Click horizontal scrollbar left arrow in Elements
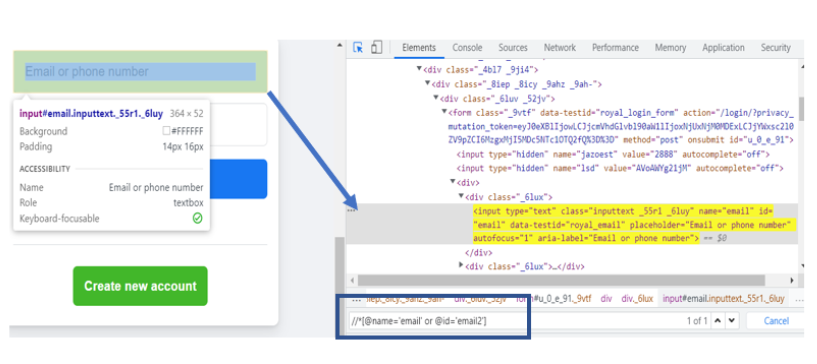 click(352, 280)
